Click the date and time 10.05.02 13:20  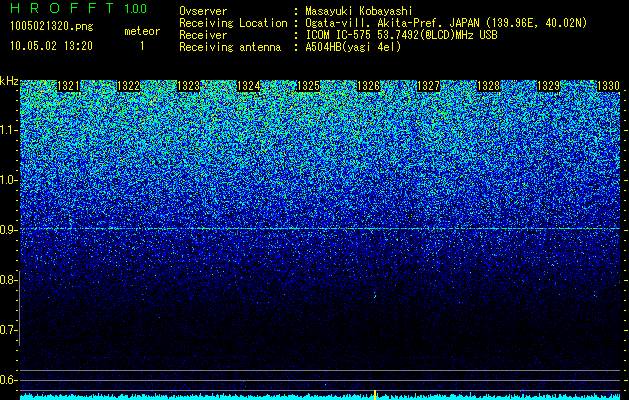point(51,46)
